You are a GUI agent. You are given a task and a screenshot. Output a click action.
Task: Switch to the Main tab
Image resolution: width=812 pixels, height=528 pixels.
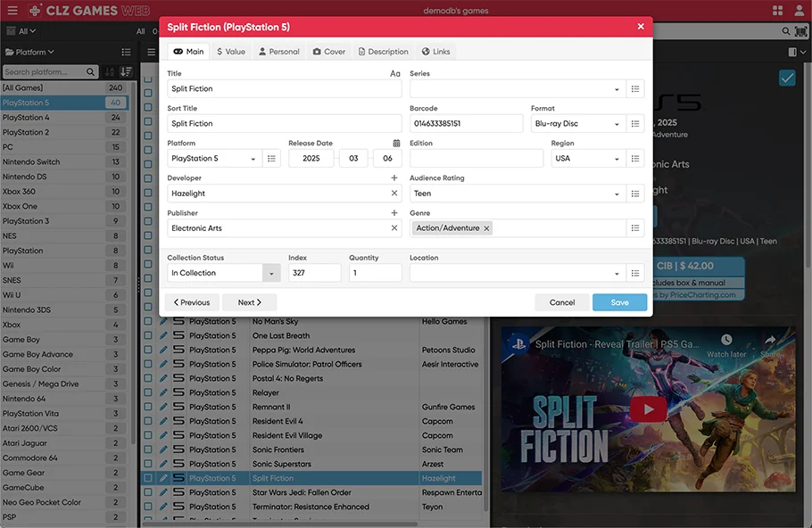[x=188, y=51]
